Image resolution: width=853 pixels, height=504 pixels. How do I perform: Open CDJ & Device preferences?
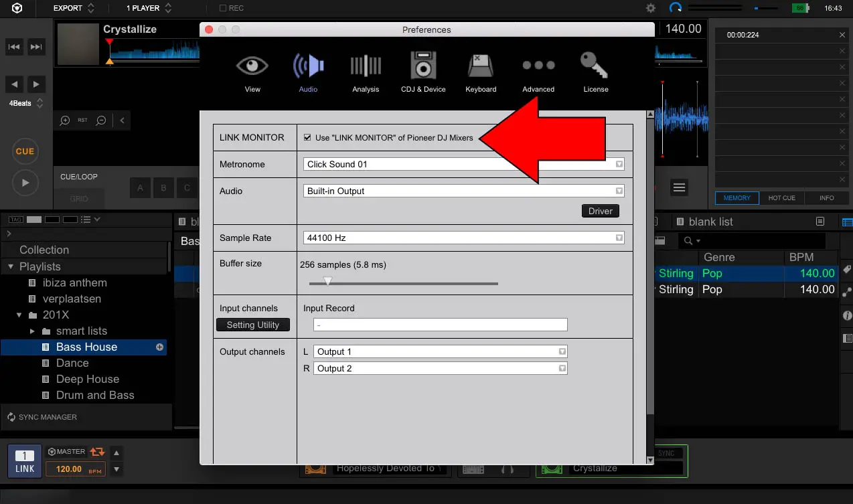pyautogui.click(x=423, y=72)
